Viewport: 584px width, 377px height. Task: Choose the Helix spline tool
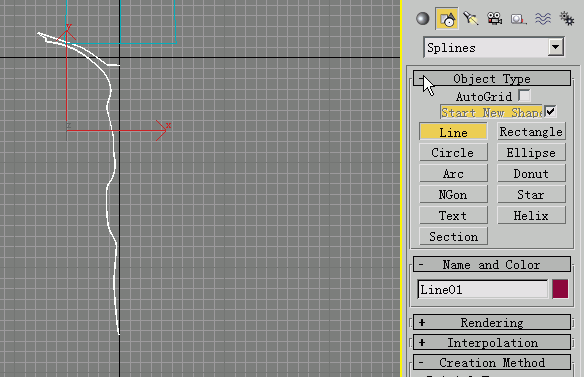pyautogui.click(x=531, y=215)
